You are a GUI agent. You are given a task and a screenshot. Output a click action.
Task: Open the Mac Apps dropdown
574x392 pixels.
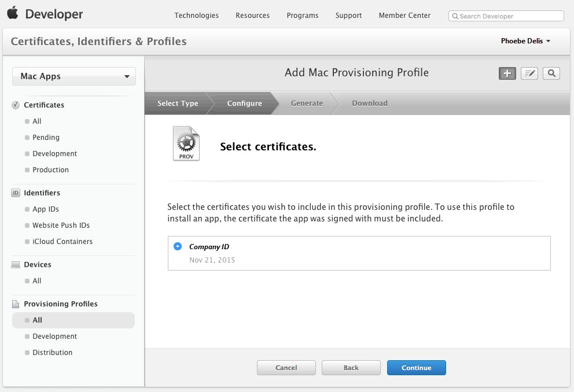(73, 76)
